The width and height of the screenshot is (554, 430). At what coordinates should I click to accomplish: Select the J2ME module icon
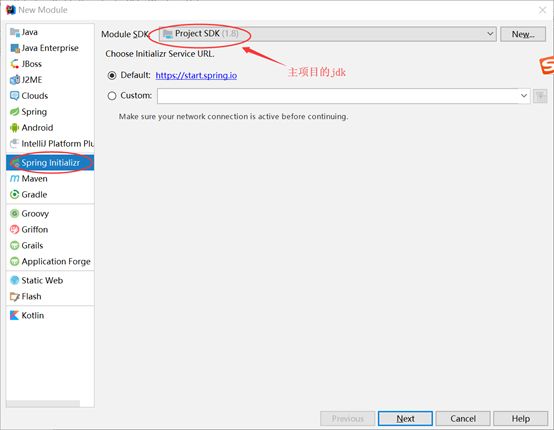pos(14,80)
